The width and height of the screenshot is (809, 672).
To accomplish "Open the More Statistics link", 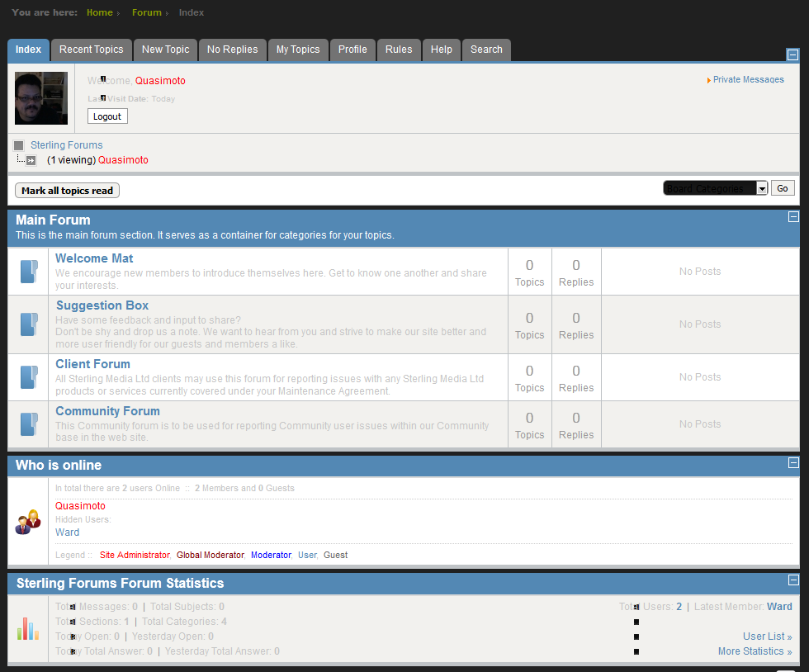I will 755,651.
